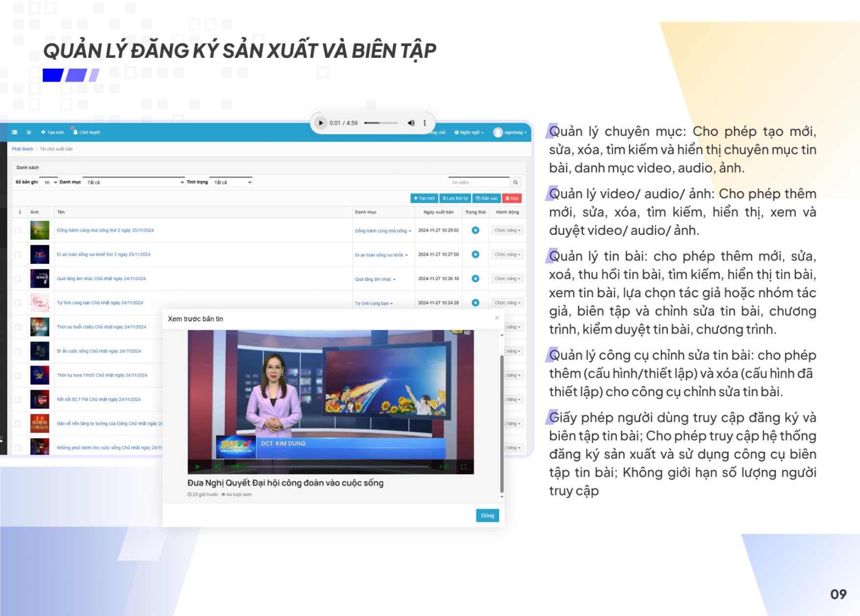This screenshot has width=860, height=616.
Task: Open the filter settings sliders icon
Action: point(29,132)
